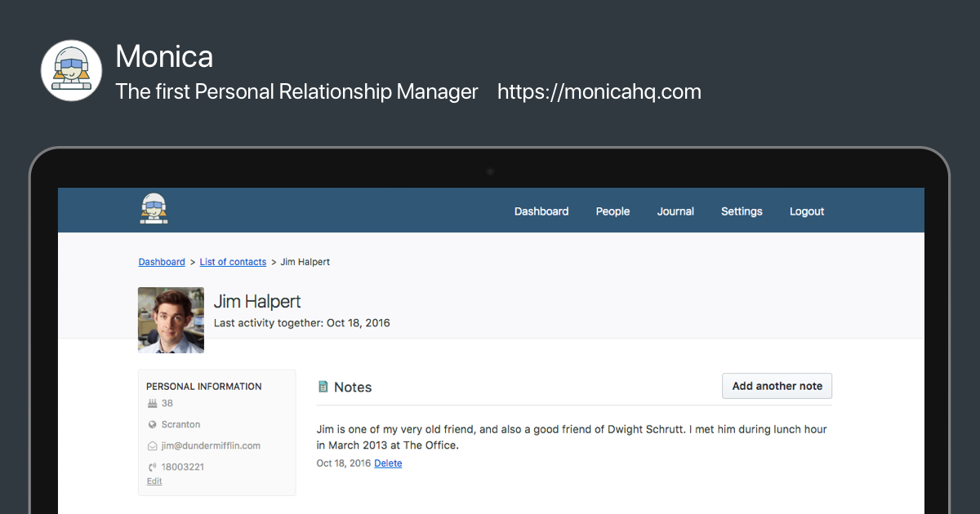
Task: Click the Personal Information heading
Action: [204, 387]
